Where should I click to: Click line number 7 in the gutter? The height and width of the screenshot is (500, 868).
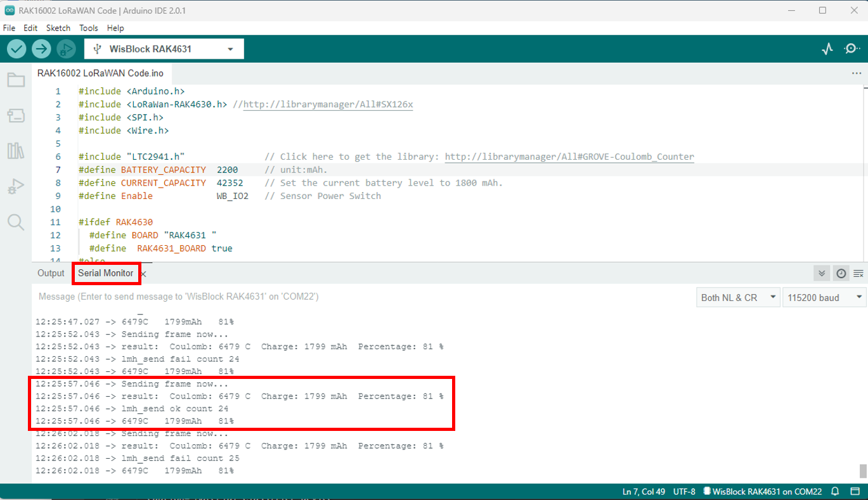(x=58, y=170)
